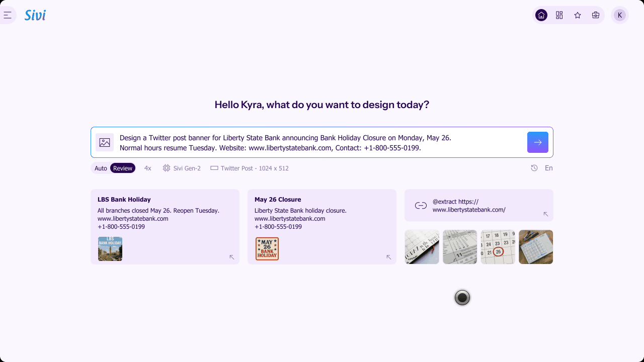This screenshot has height=362, width=644.
Task: Open the prompt history clock icon
Action: tap(534, 168)
